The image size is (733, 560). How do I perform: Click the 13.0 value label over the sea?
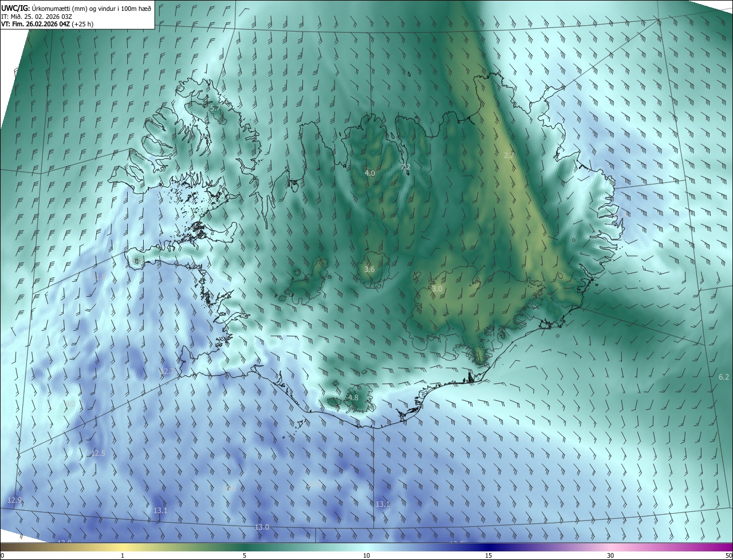click(x=262, y=527)
